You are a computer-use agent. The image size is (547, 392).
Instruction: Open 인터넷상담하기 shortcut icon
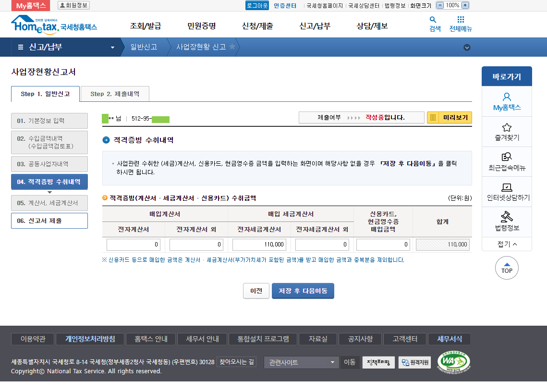pyautogui.click(x=507, y=192)
